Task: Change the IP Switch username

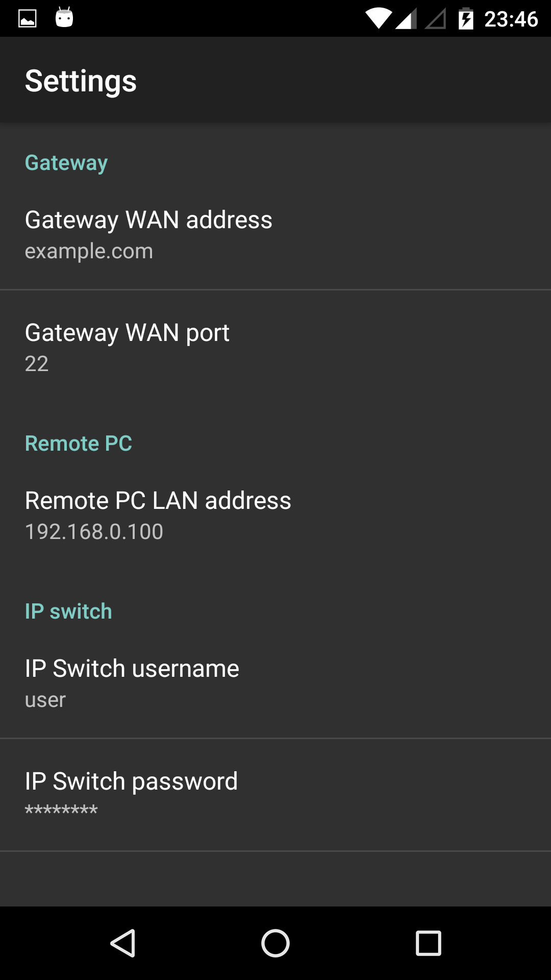Action: pos(275,682)
